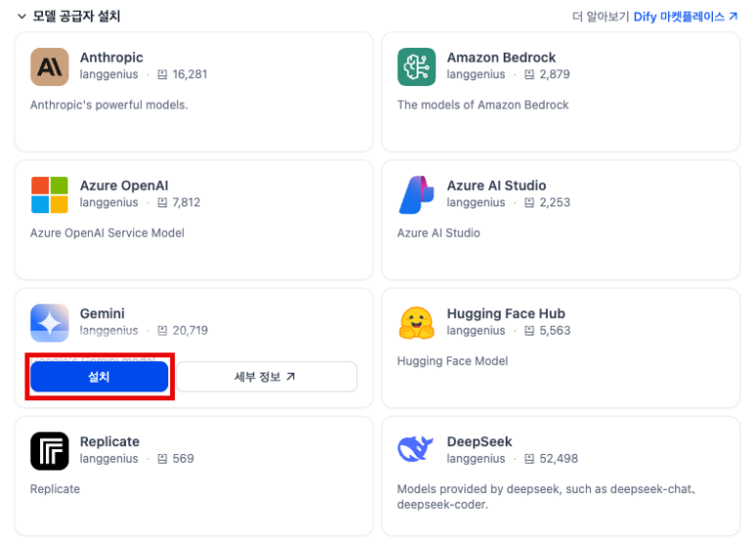The image size is (756, 540).
Task: Click langgenius author under Anthropic
Action: tap(109, 74)
